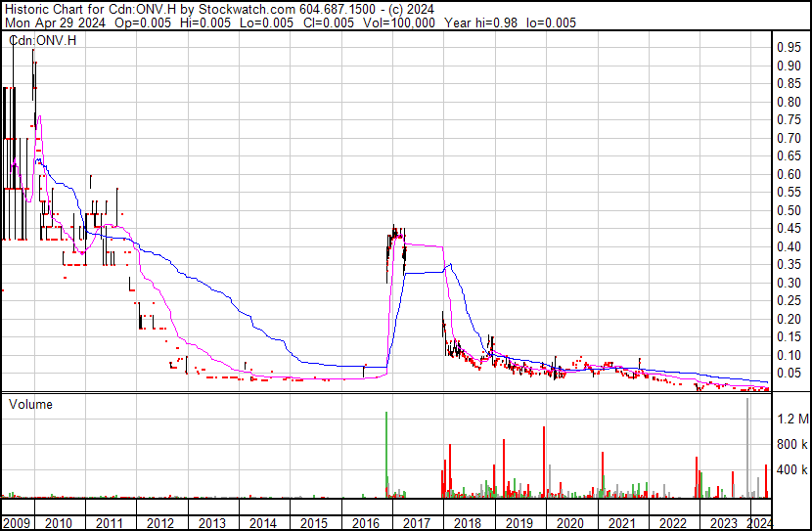Click the '400 k' volume axis label
812x531 pixels.
(792, 470)
